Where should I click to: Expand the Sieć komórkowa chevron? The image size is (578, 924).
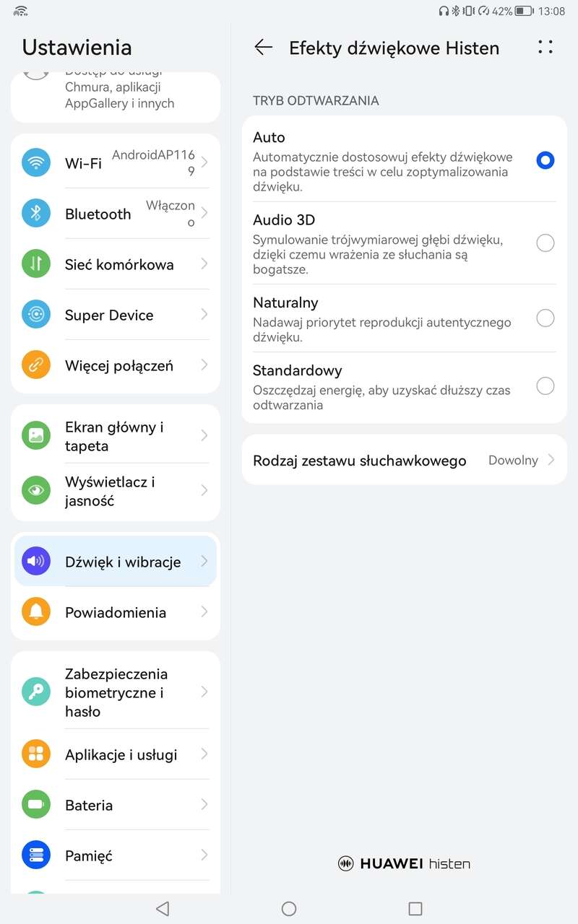click(x=204, y=263)
